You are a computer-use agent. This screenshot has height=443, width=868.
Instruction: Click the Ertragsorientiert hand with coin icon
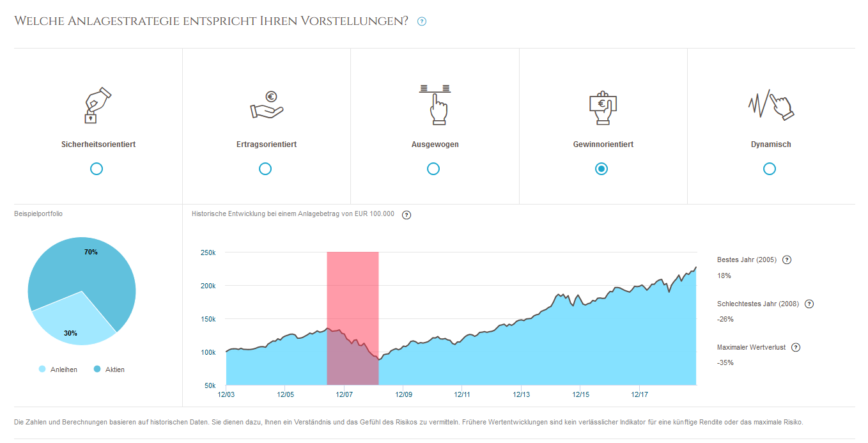tap(265, 105)
